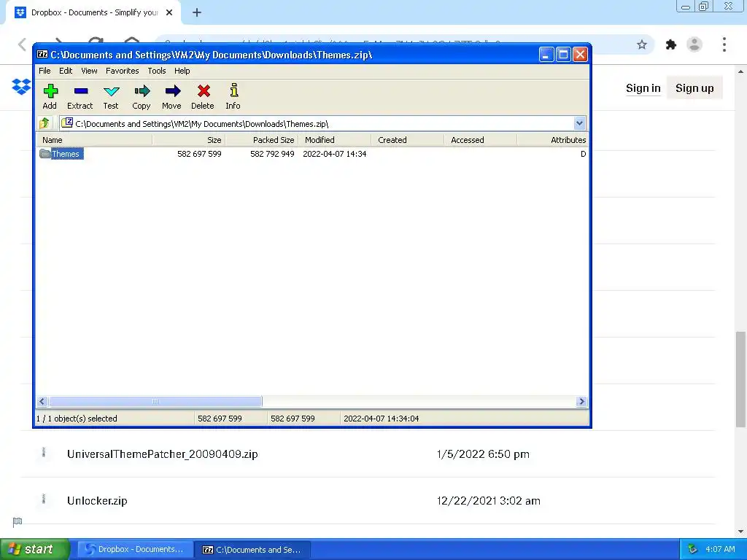The width and height of the screenshot is (747, 560).
Task: Open the browser three-dot menu
Action: (x=724, y=44)
